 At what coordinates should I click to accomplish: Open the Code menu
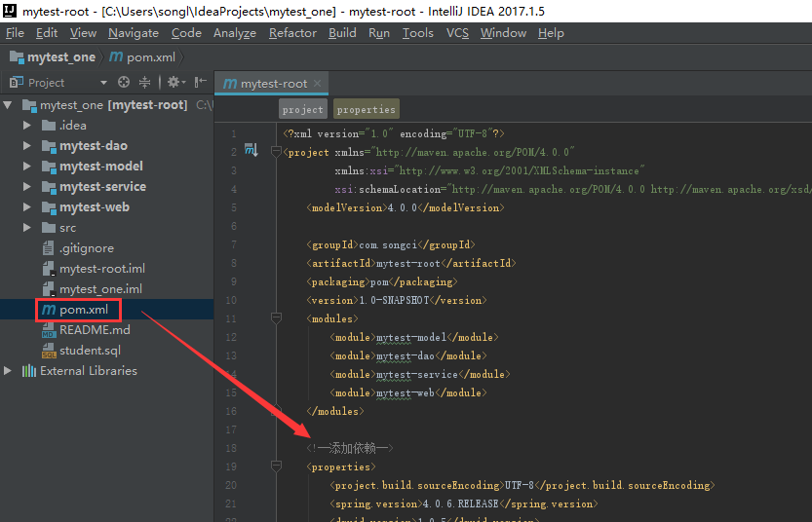point(186,33)
